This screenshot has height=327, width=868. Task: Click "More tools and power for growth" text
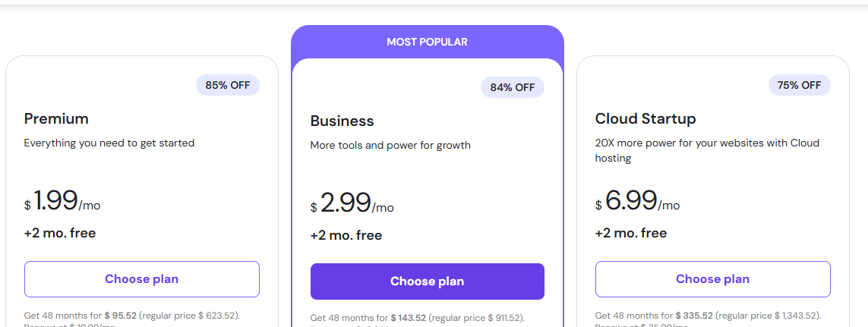coord(390,145)
